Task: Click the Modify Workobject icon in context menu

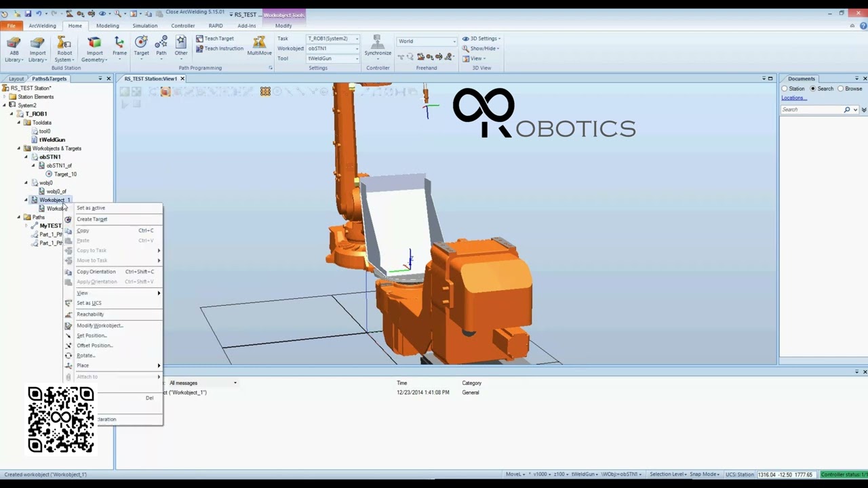Action: 68,326
